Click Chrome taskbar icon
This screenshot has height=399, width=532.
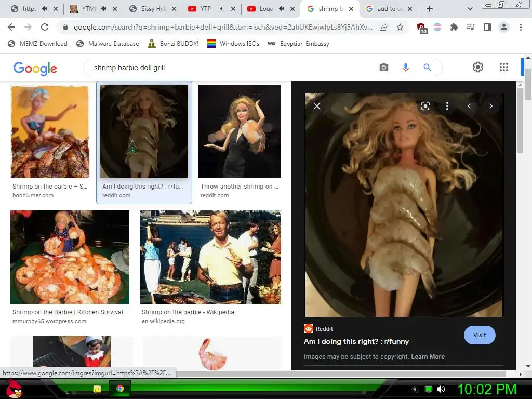coord(120,389)
